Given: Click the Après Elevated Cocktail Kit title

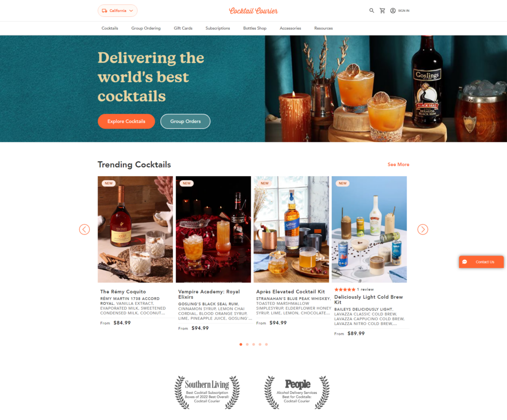Looking at the screenshot, I should [x=290, y=291].
